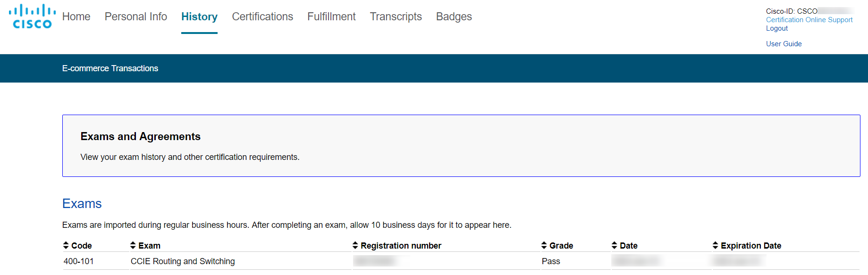Select the History tab
This screenshot has width=868, height=275.
[199, 17]
